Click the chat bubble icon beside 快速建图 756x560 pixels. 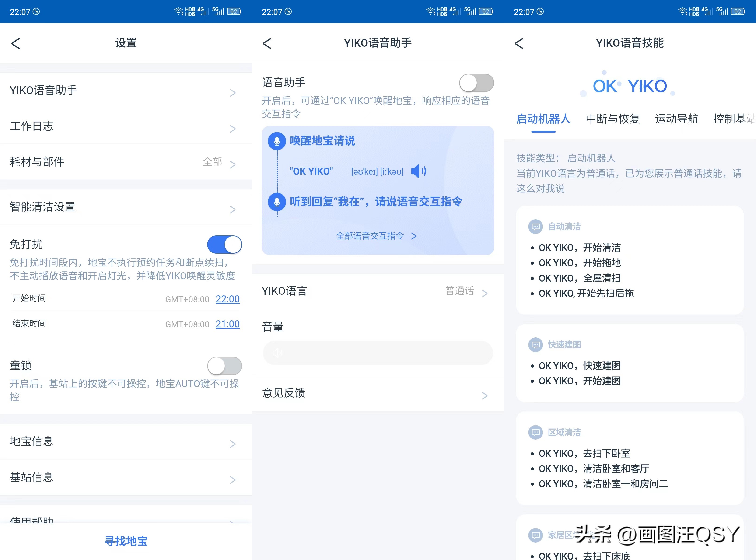(x=536, y=344)
